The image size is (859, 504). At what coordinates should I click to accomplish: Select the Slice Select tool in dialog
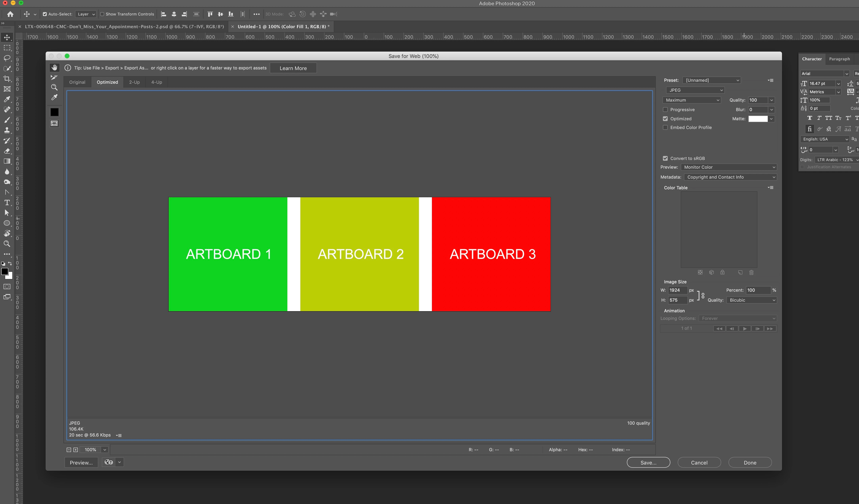click(54, 77)
